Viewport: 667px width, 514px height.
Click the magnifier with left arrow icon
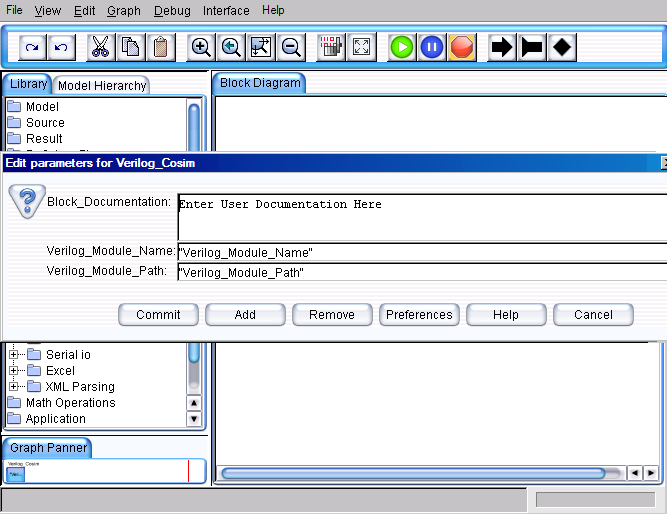click(231, 47)
